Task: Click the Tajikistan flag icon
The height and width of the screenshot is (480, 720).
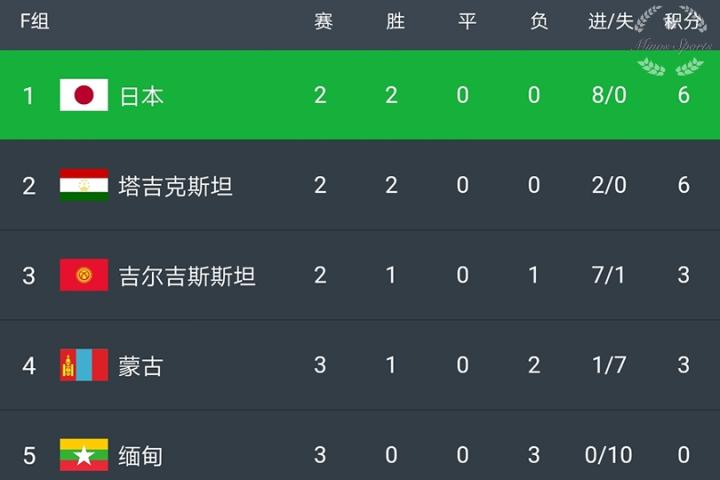Action: tap(84, 185)
